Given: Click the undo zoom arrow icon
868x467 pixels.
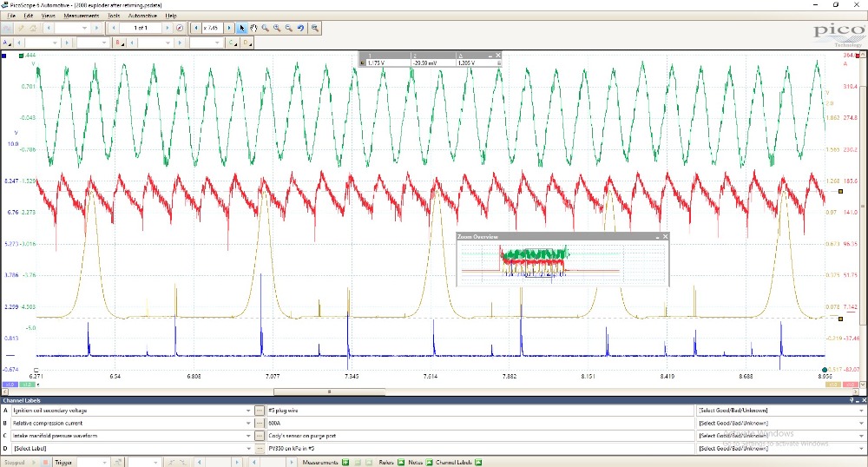Looking at the screenshot, I should tap(300, 28).
